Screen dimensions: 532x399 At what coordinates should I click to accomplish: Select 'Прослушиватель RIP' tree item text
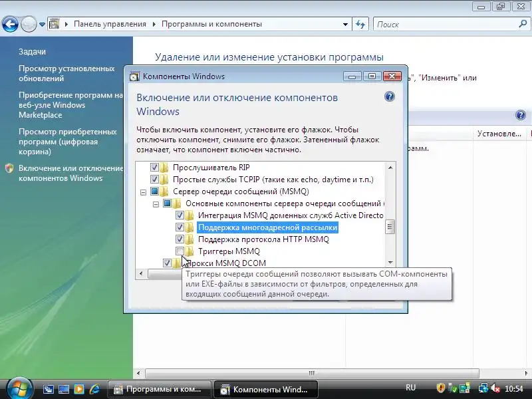coord(211,168)
